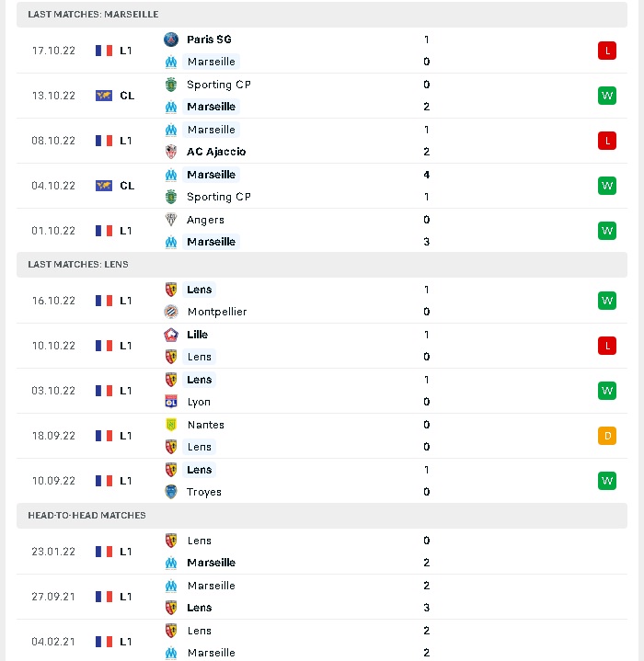644x661 pixels.
Task: Click the Angers club crest
Action: (171, 220)
